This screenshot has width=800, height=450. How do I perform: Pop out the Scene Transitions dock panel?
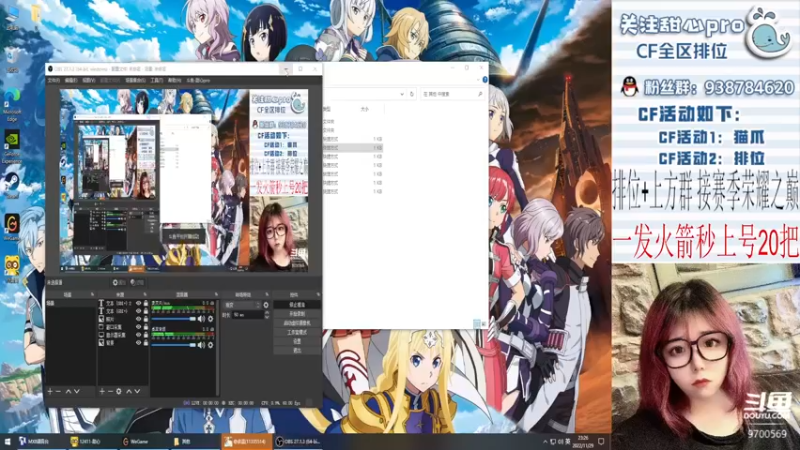tap(267, 294)
